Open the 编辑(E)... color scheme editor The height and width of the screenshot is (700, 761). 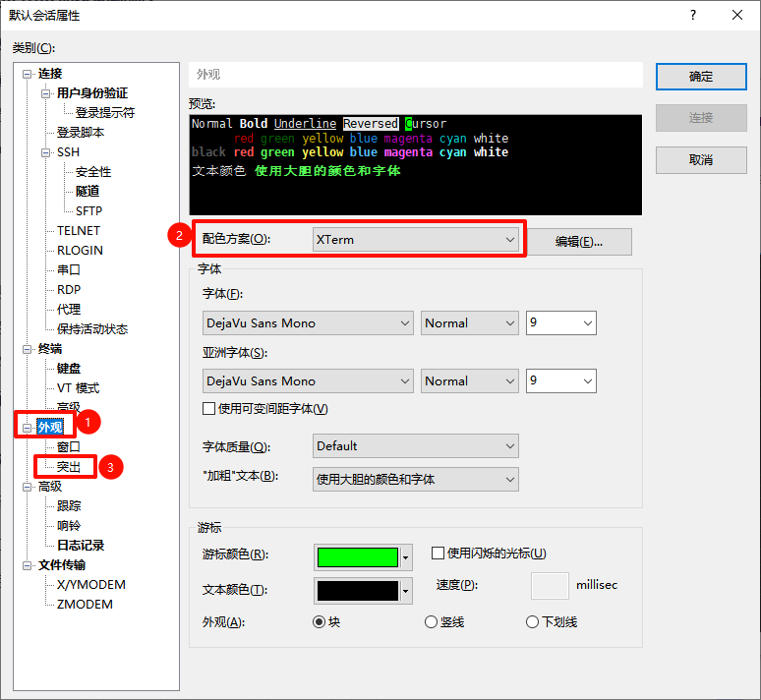tap(579, 242)
